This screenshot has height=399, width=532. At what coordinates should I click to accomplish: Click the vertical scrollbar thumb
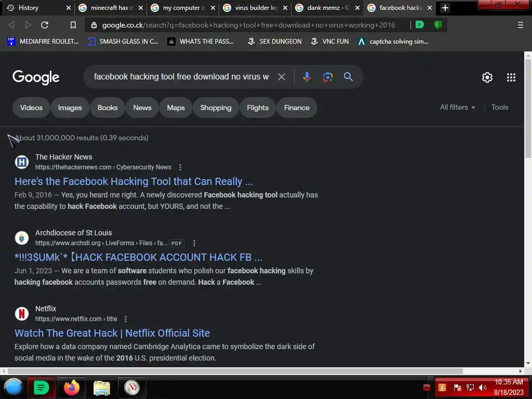pos(528,109)
